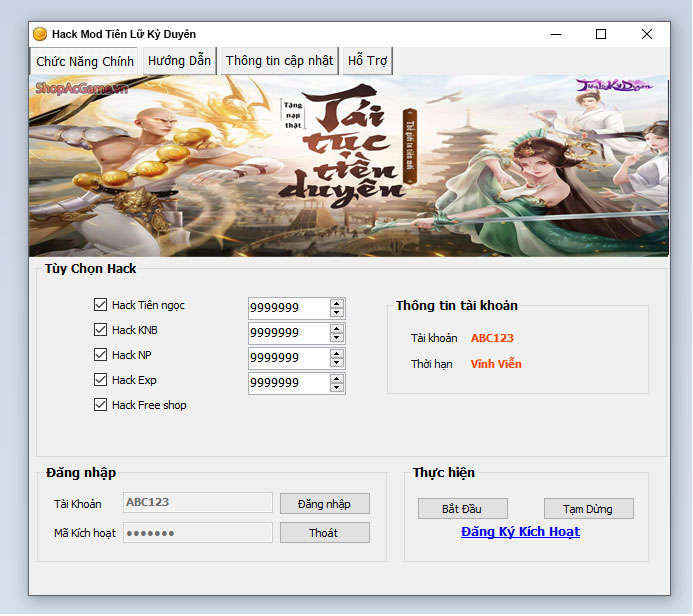
Task: Open the Hướng Dẫn tab
Action: tap(179, 61)
